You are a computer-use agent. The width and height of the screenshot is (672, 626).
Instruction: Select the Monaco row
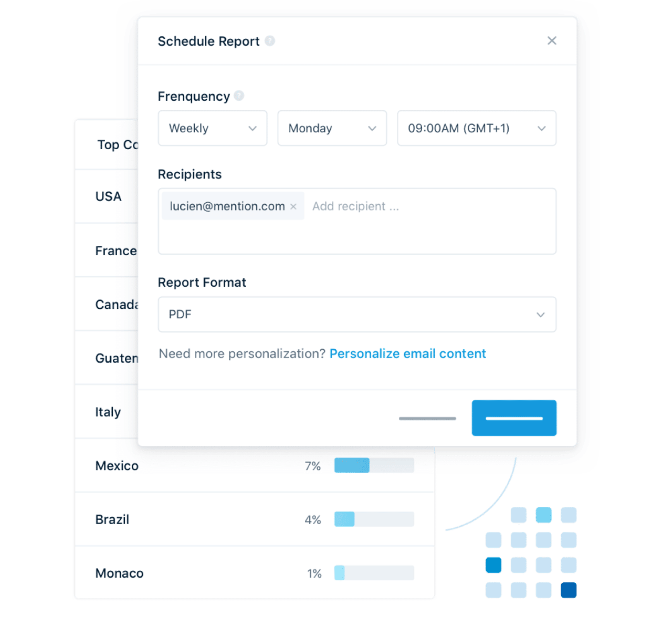click(x=255, y=573)
